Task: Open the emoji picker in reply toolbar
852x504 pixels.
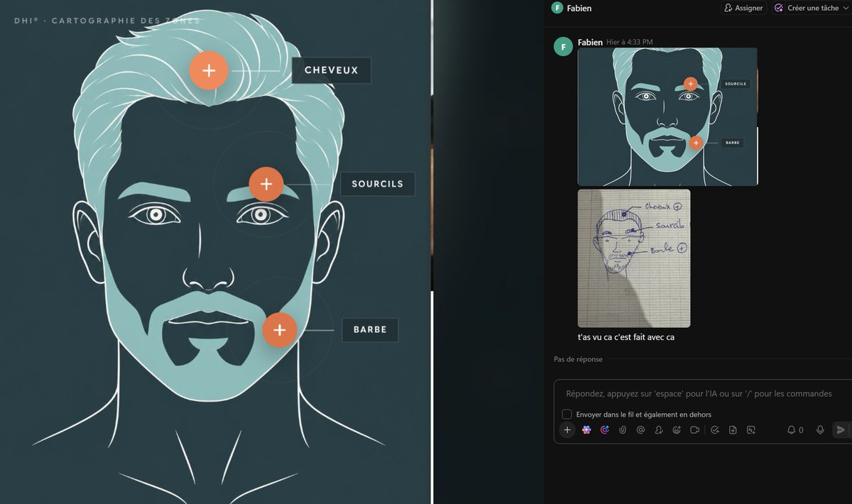Action: tap(677, 429)
